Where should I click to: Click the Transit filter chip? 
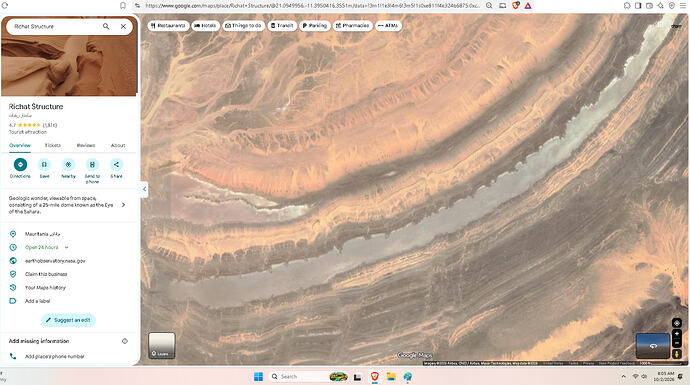pos(282,26)
